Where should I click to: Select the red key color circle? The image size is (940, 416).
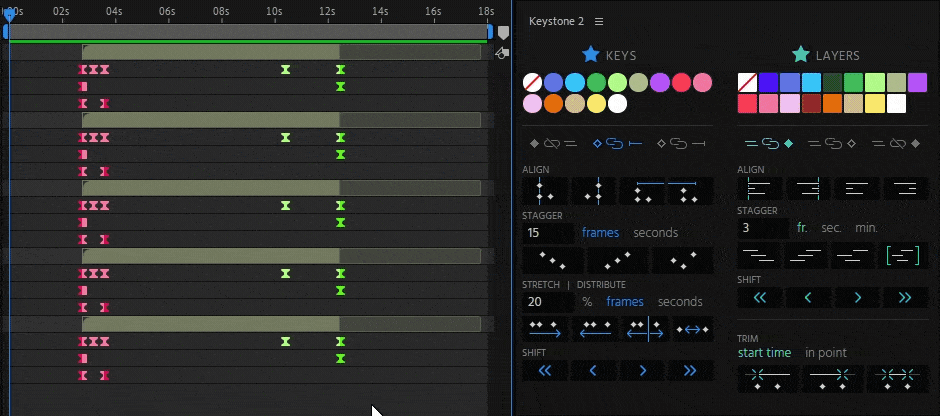[681, 83]
